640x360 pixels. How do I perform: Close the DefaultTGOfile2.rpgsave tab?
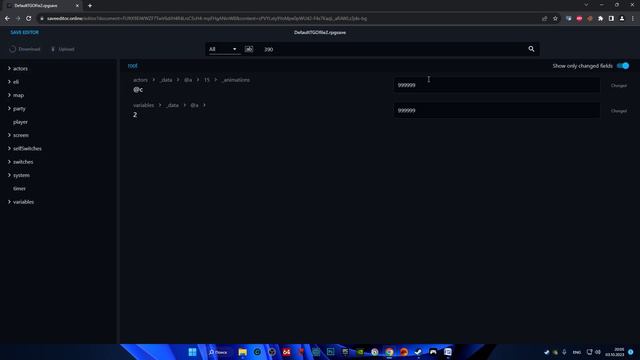77,6
